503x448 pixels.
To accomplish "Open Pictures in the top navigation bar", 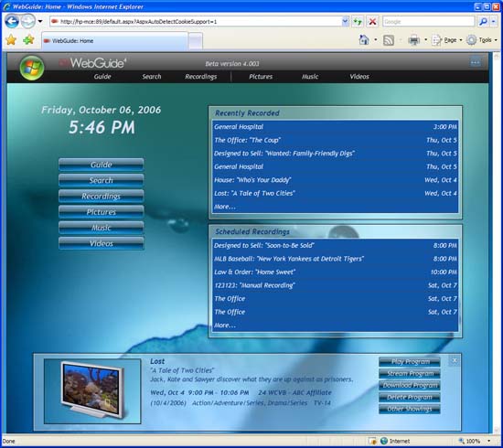I will pos(261,77).
